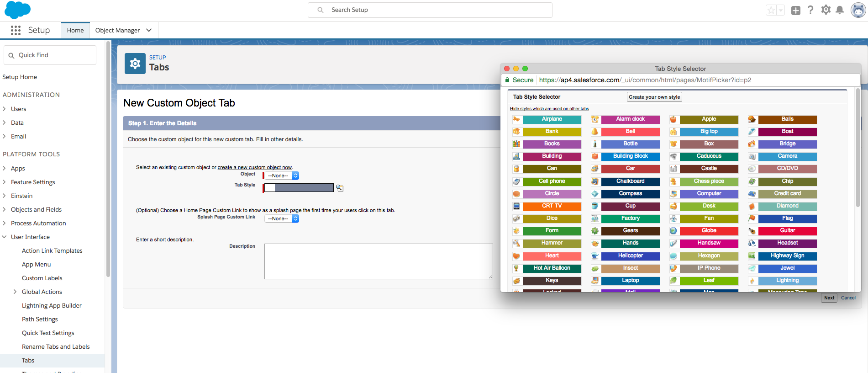868x373 pixels.
Task: Click the Bank style icon
Action: [x=516, y=132]
